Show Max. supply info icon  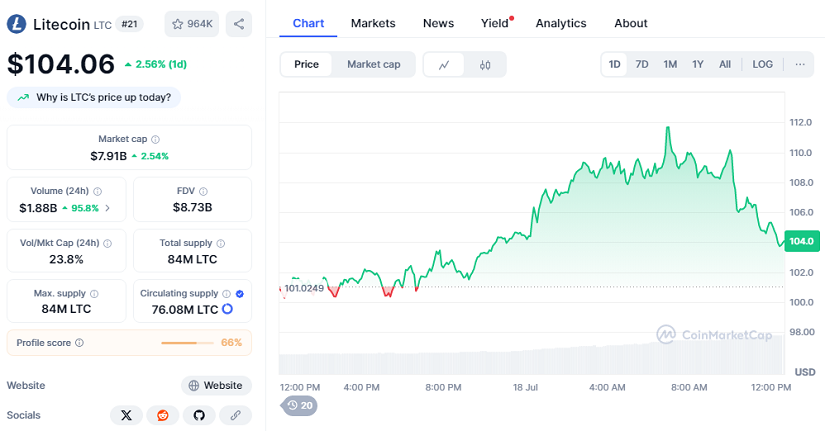[94, 294]
